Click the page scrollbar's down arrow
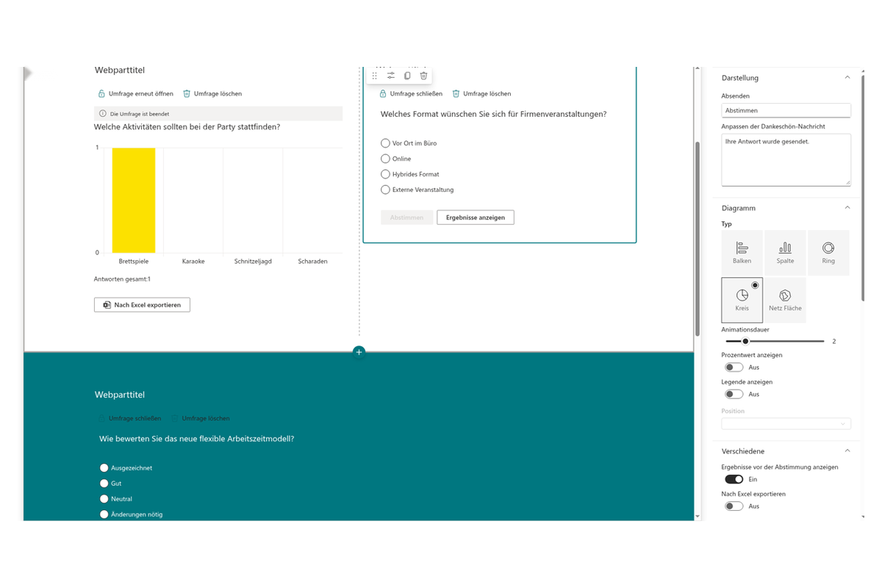Viewport: 882px width, 588px height. [x=698, y=516]
